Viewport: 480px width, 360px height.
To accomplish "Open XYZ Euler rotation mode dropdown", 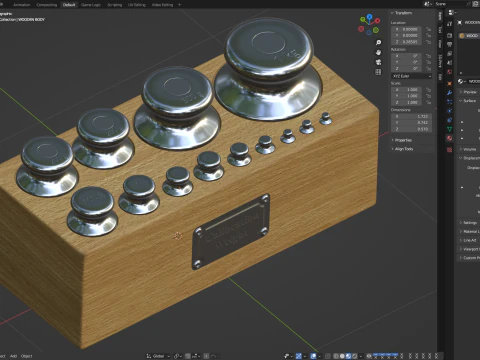I will 411,76.
